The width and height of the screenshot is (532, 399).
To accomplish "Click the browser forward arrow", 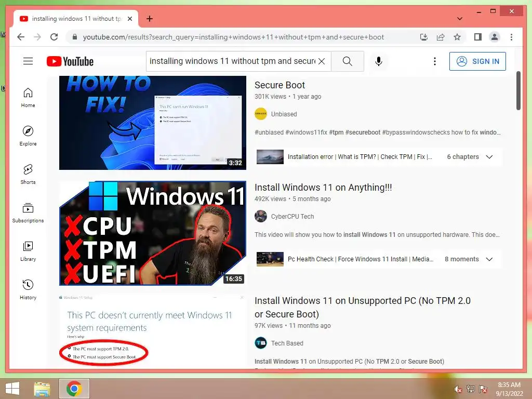I will coord(37,37).
